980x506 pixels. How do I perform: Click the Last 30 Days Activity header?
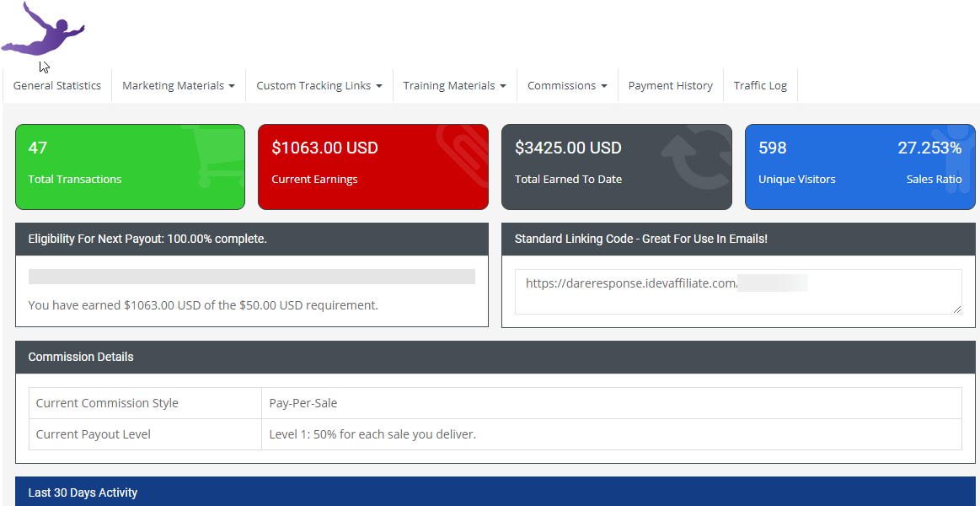tap(495, 492)
